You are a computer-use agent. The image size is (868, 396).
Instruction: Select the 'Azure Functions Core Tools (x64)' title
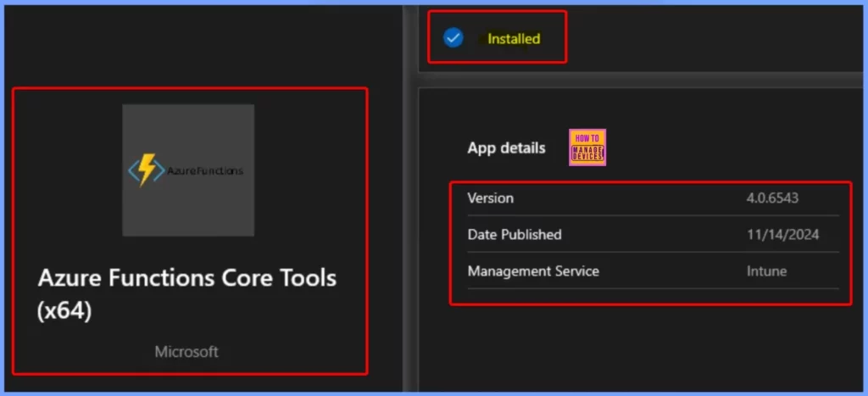pos(187,294)
